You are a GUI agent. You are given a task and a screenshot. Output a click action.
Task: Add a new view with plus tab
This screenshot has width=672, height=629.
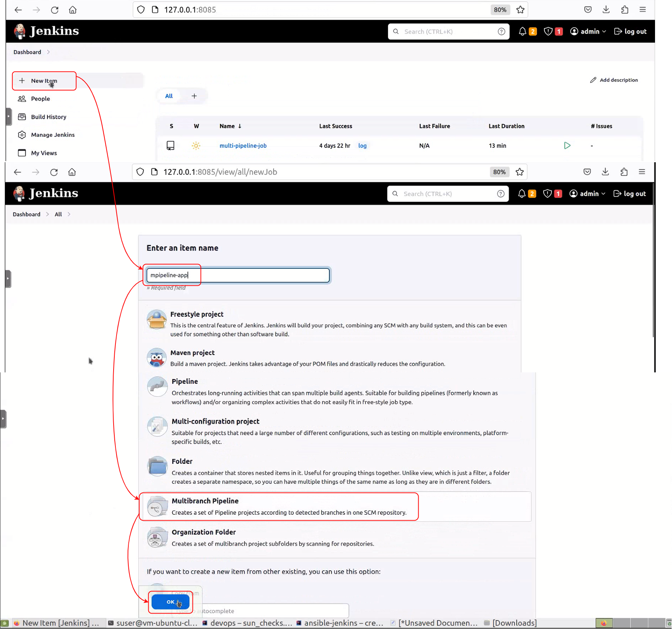pyautogui.click(x=194, y=96)
